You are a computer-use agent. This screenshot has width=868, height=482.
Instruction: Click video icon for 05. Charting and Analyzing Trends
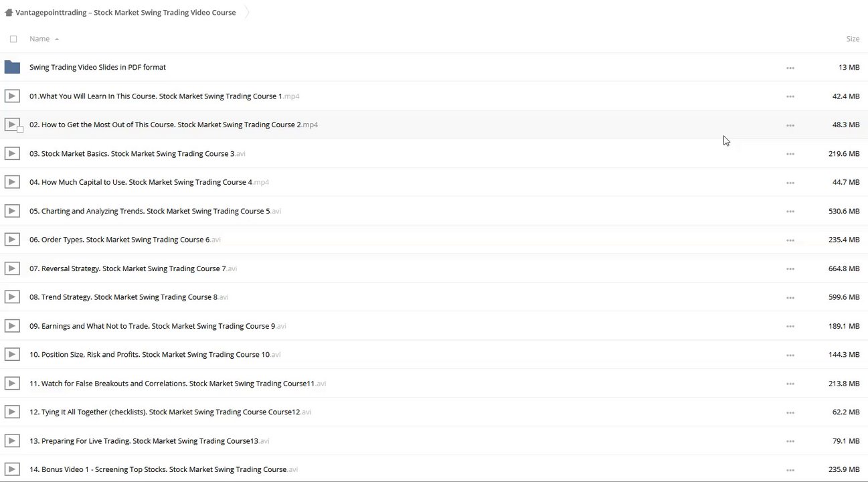(12, 211)
